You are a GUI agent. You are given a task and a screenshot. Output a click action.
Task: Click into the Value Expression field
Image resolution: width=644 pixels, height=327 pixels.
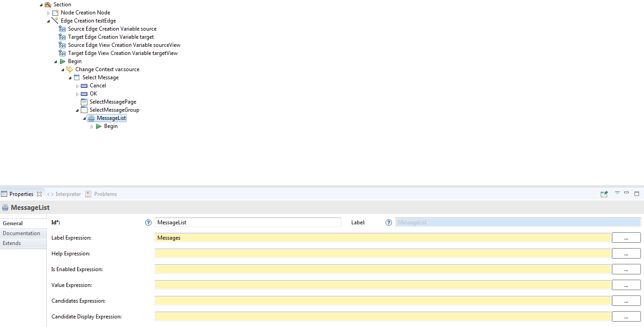[x=382, y=285]
